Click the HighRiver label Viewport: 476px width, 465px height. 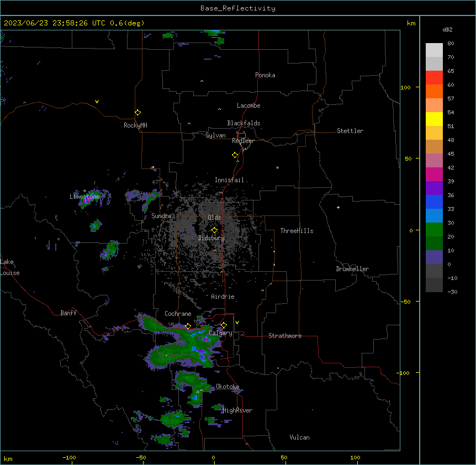click(237, 410)
